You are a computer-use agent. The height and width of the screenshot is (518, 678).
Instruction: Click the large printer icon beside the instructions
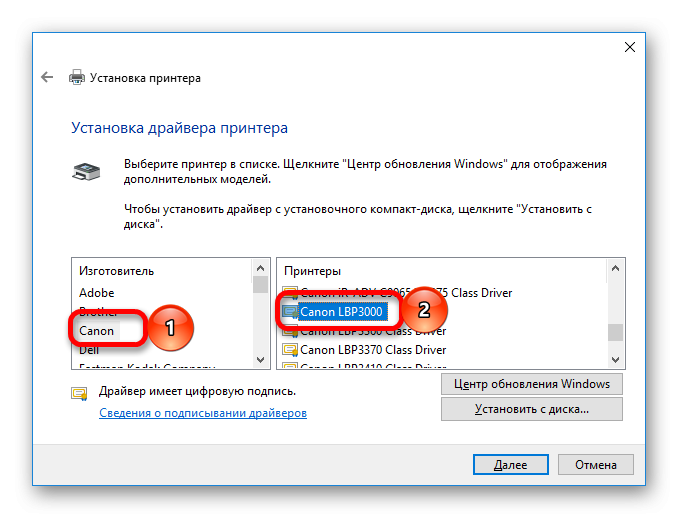point(87,171)
